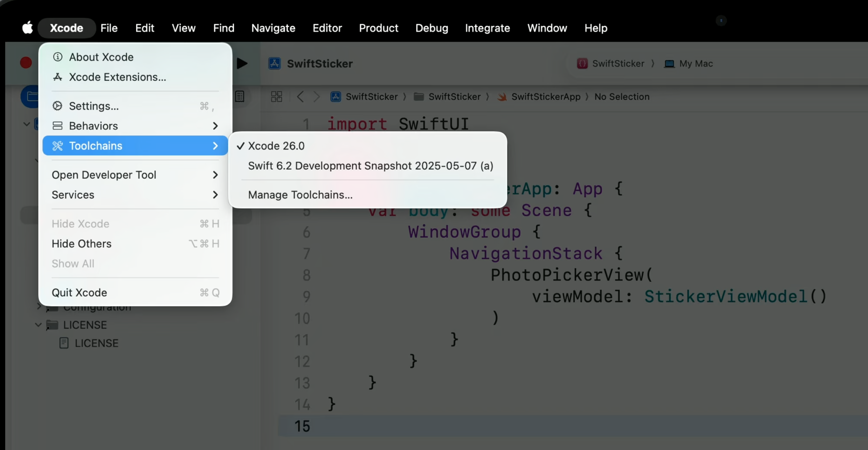Go forward with the right chevron arrow
The image size is (868, 450).
click(x=316, y=97)
